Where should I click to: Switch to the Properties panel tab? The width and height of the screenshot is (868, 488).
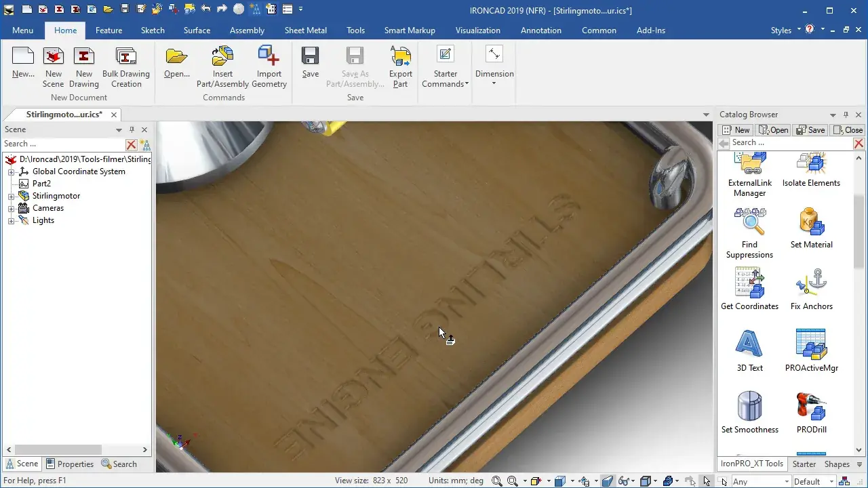pyautogui.click(x=70, y=464)
